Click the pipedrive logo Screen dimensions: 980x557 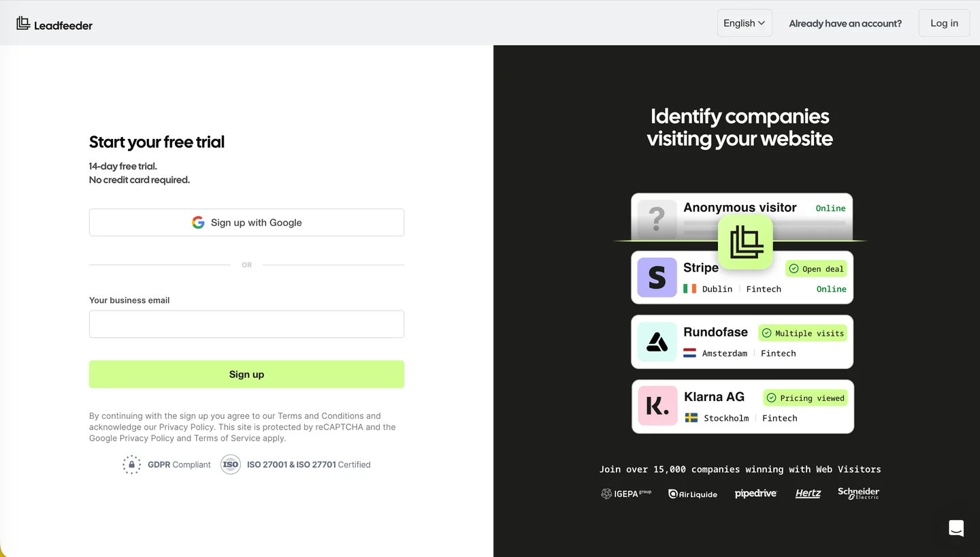pos(755,494)
